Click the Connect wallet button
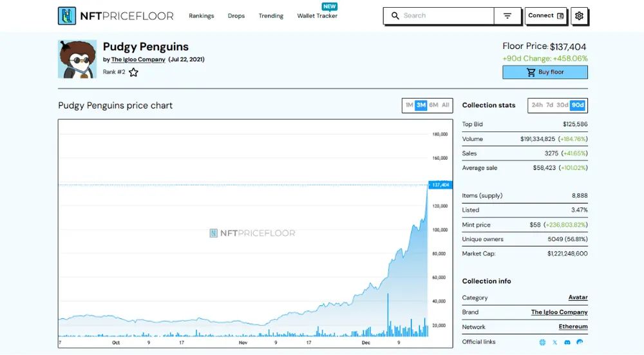 545,16
